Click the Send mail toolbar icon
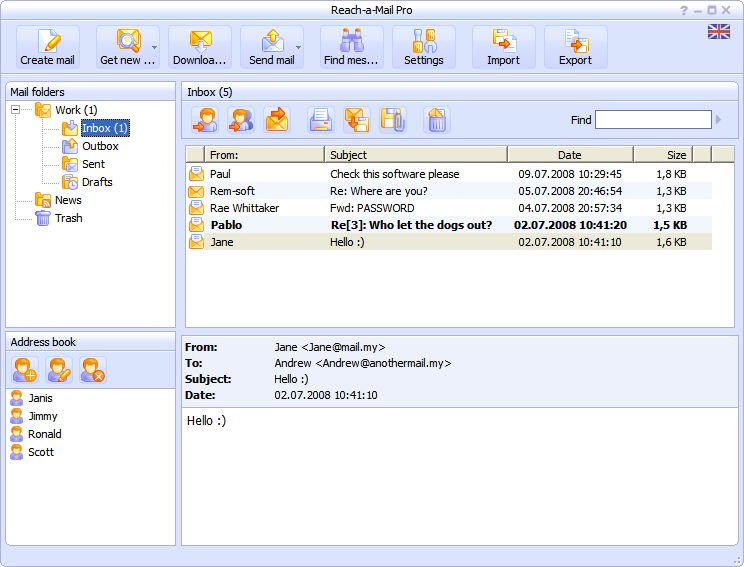 point(272,40)
